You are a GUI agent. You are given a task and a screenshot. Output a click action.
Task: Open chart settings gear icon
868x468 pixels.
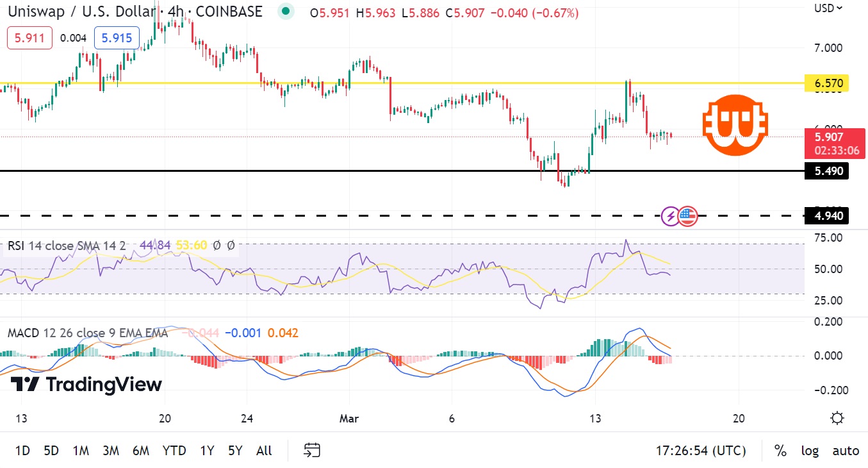pos(836,418)
